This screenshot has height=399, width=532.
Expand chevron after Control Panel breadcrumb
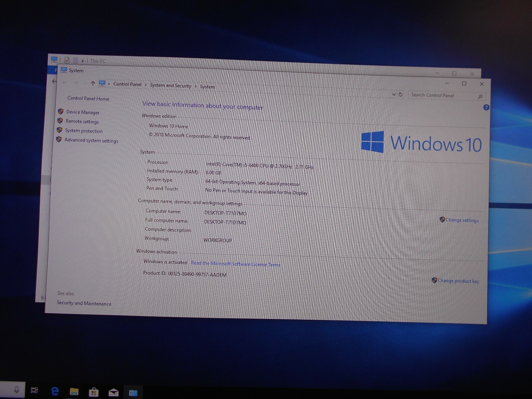pyautogui.click(x=146, y=85)
